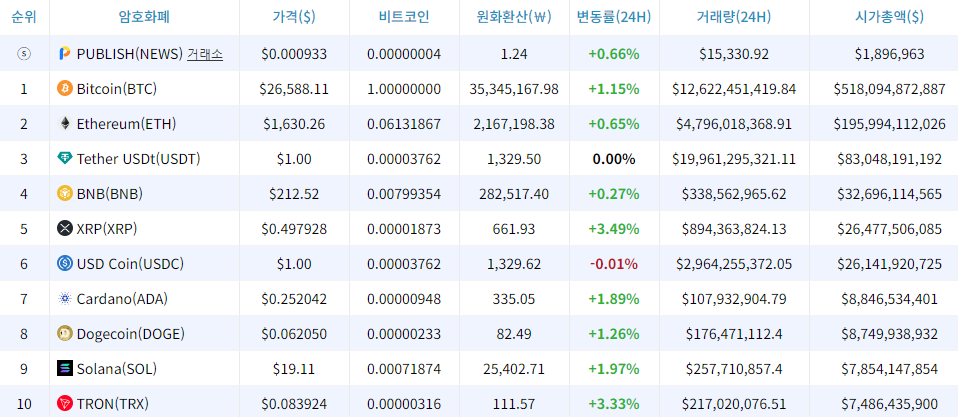The height and width of the screenshot is (417, 958).
Task: Select Tether change 0.00%
Action: click(614, 159)
